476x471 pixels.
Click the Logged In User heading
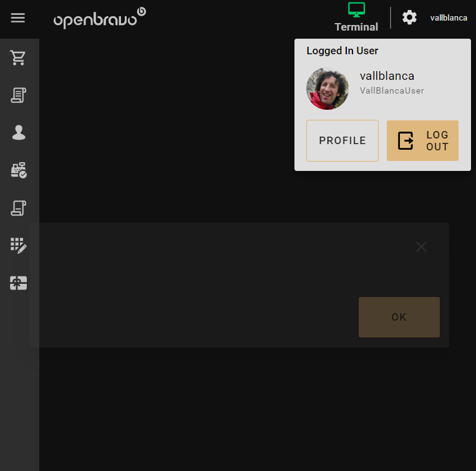342,51
